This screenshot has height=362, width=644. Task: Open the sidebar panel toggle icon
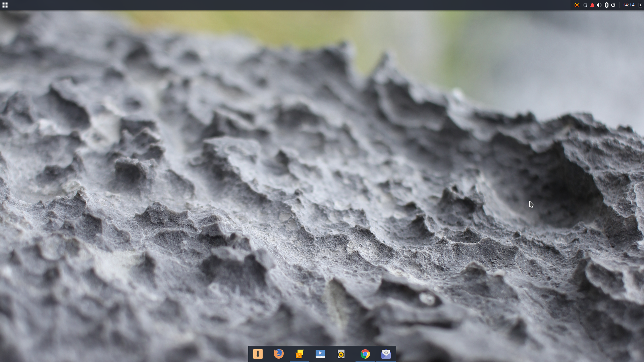[x=641, y=5]
